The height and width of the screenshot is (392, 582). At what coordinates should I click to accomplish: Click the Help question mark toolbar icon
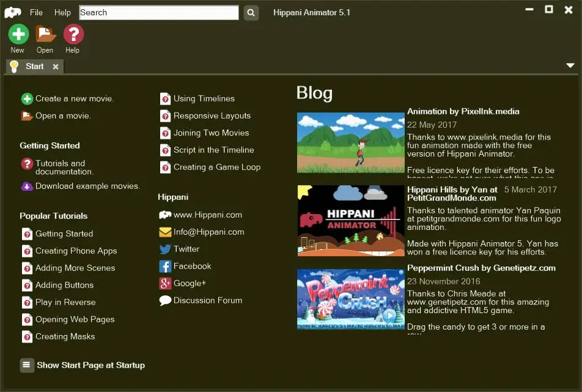tap(73, 34)
